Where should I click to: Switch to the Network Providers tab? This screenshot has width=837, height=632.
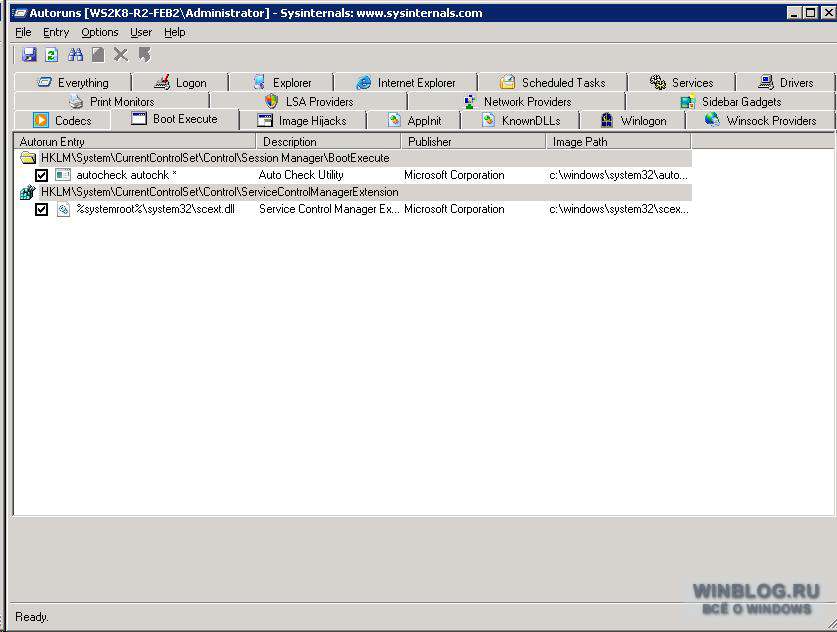pyautogui.click(x=517, y=101)
